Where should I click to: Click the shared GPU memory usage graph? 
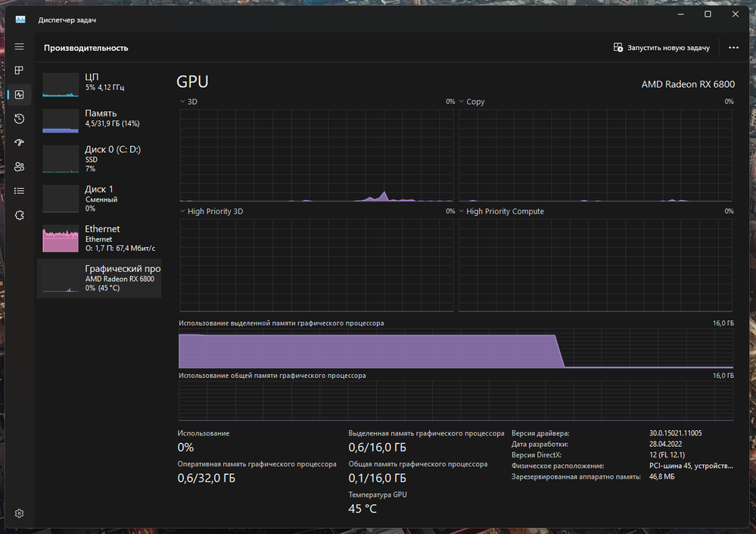[456, 401]
